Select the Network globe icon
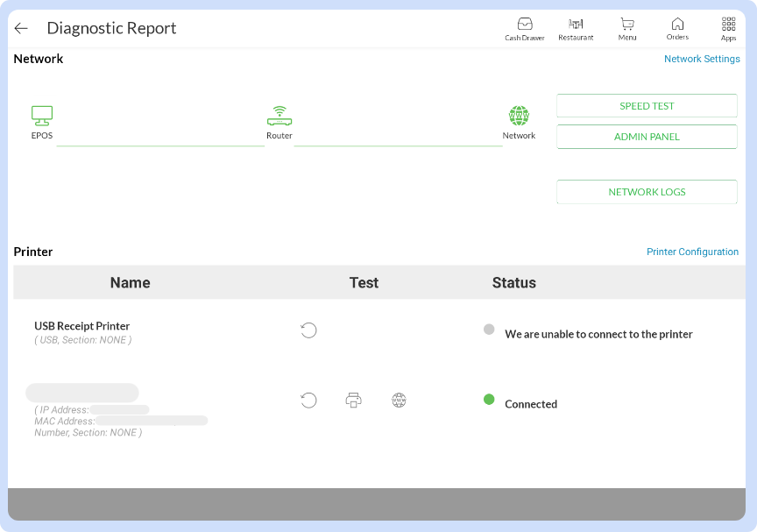This screenshot has height=532, width=757. coord(519,116)
